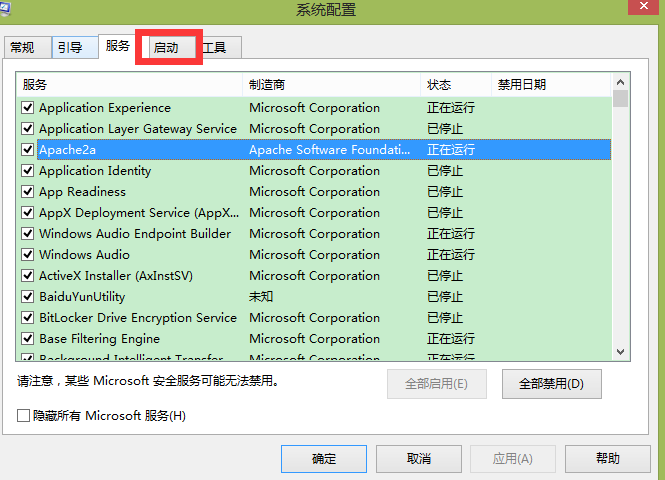Screen dimensions: 665x480
Task: Click the vertical scrollbar thumb in services list
Action: pyautogui.click(x=620, y=98)
